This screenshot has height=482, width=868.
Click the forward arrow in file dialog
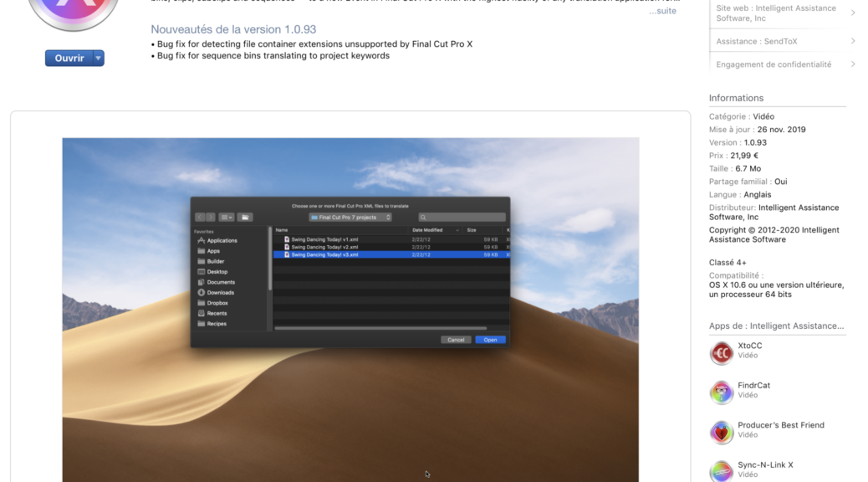(211, 218)
